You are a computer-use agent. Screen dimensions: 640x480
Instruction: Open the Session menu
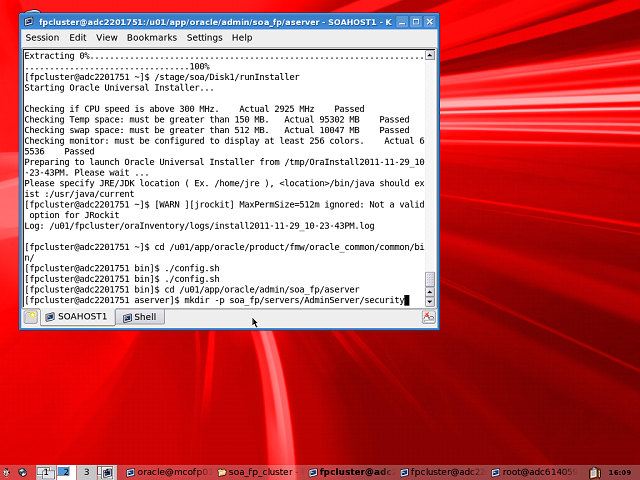[x=42, y=38]
